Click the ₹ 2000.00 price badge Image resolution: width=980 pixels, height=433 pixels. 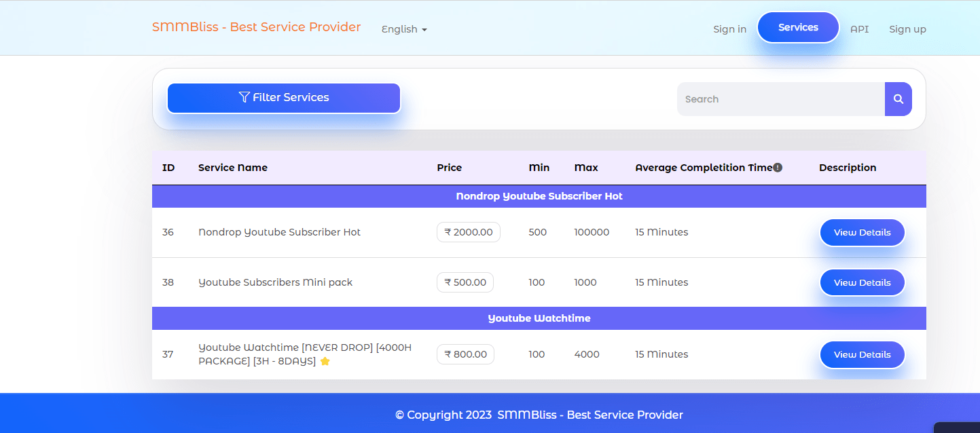coord(468,232)
